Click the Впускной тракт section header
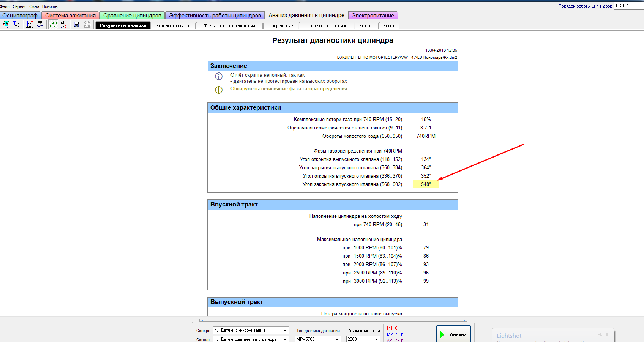 (x=333, y=205)
